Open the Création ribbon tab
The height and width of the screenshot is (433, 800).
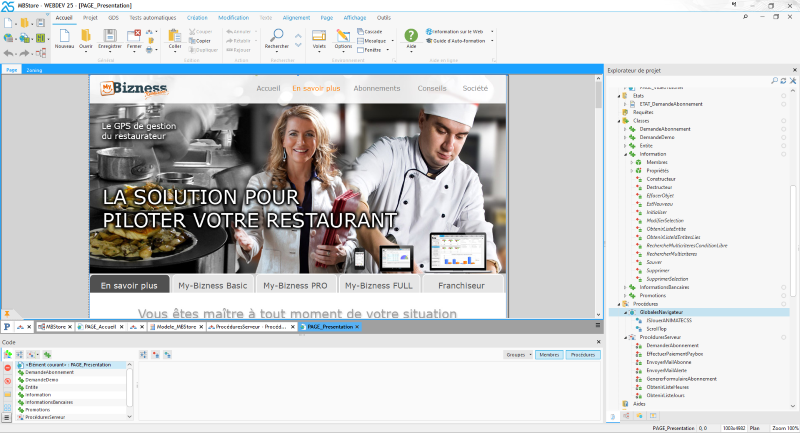point(197,17)
